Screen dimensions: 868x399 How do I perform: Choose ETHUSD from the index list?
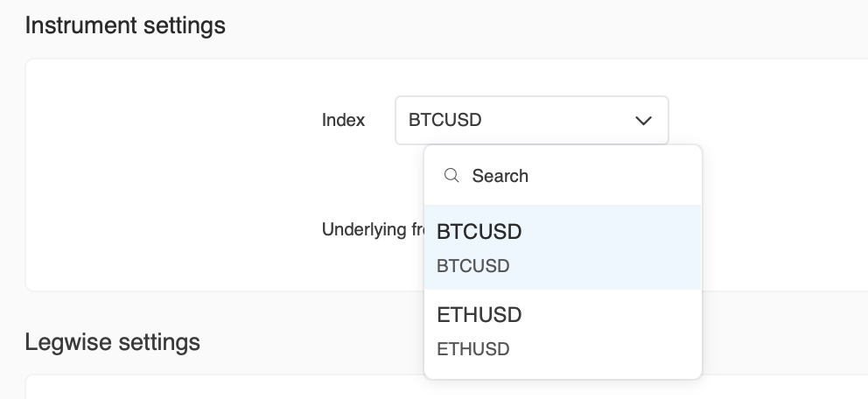(563, 331)
